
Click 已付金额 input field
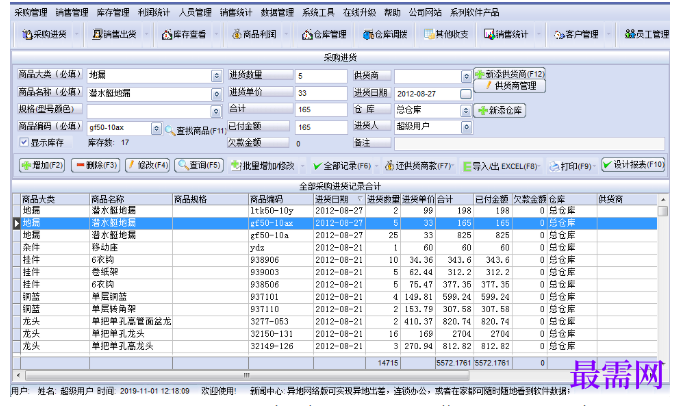pos(321,127)
